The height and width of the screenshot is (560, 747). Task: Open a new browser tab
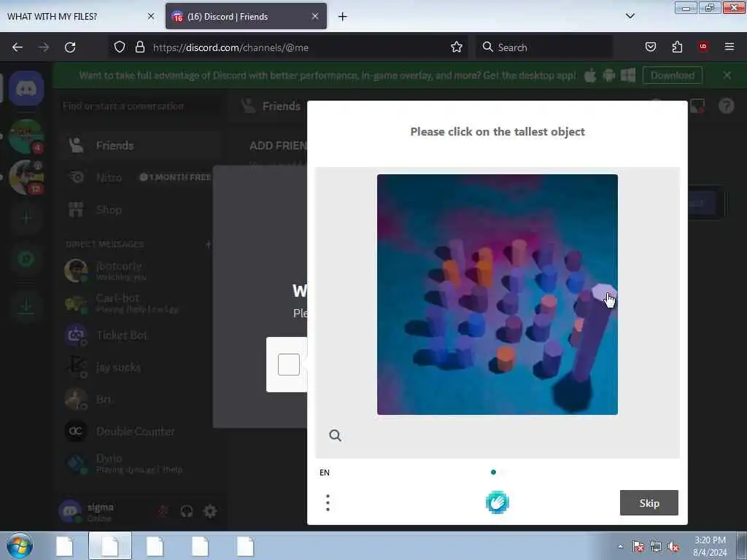[343, 17]
